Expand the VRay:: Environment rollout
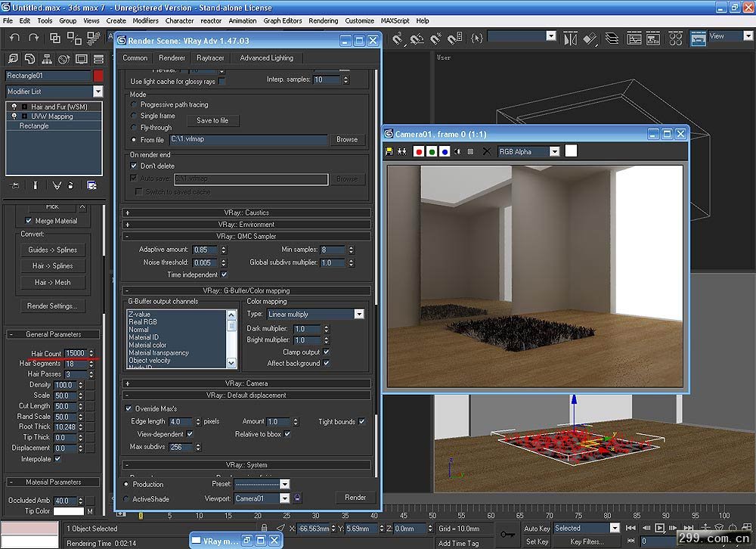The height and width of the screenshot is (549, 756). tap(246, 225)
